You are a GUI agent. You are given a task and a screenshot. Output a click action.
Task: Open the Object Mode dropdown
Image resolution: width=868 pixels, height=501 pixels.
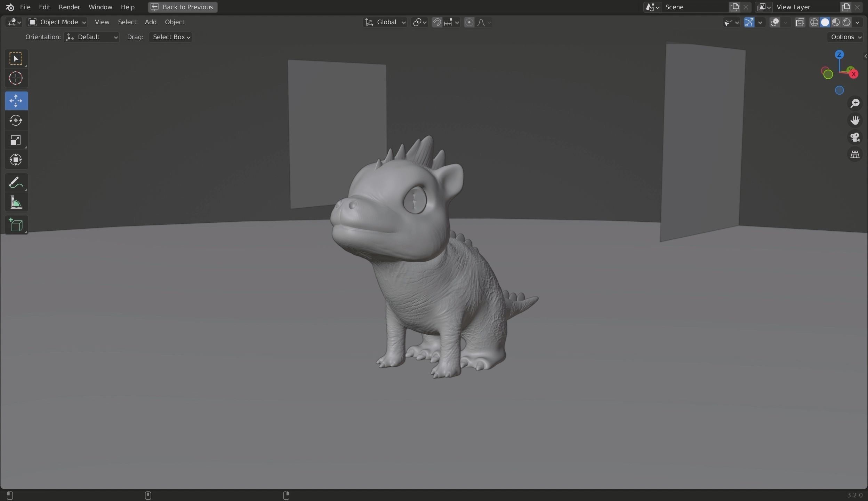click(x=57, y=22)
